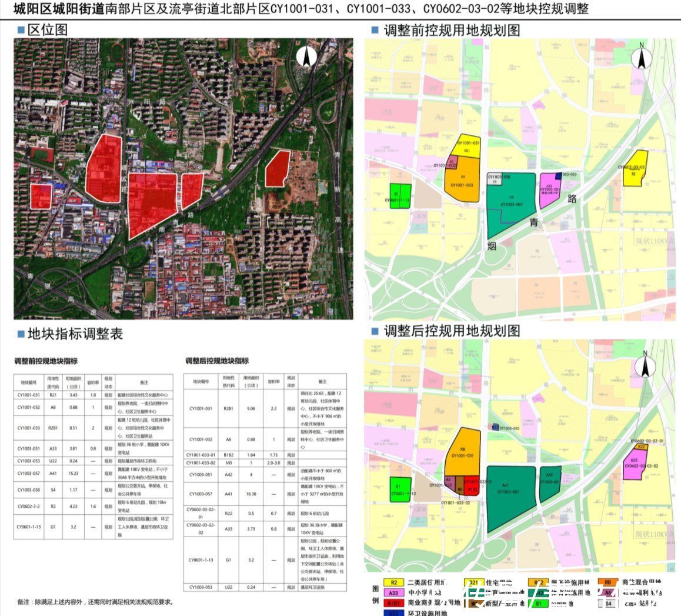Click the north arrow compass on the satellite map

pos(306,56)
